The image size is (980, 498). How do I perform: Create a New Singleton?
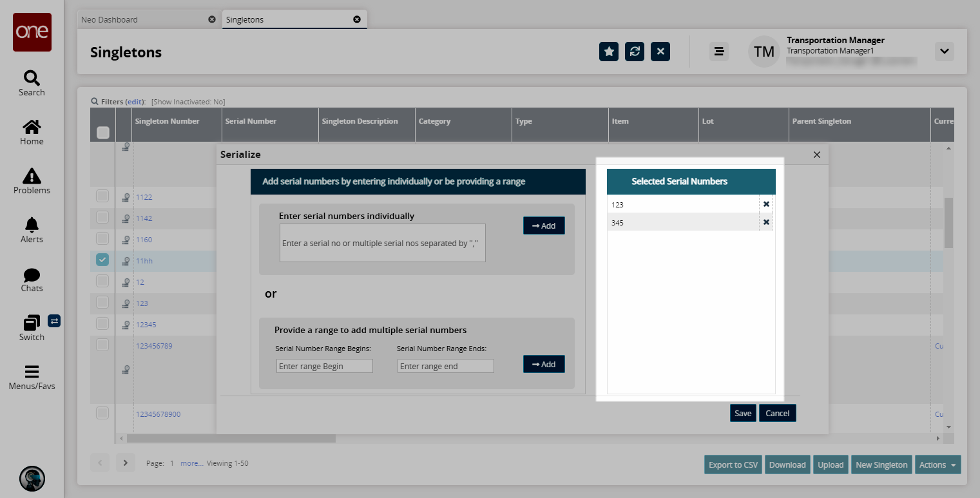pos(881,464)
